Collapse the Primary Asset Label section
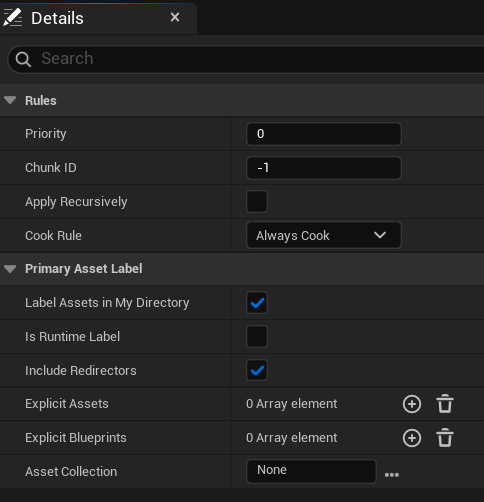Image resolution: width=484 pixels, height=502 pixels. [10, 269]
